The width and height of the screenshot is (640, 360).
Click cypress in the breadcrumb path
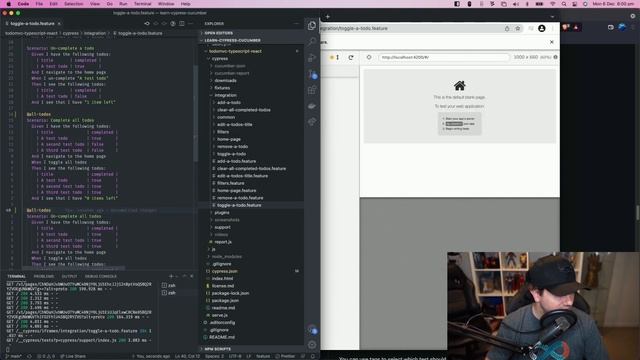tap(70, 33)
